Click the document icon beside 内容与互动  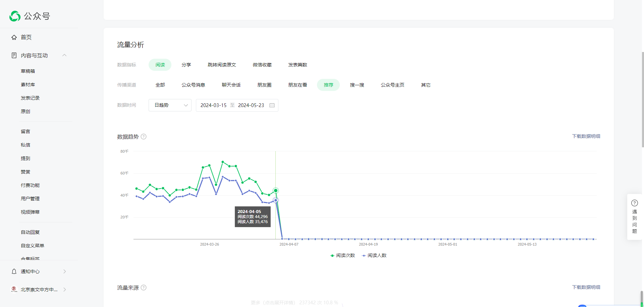(x=14, y=55)
